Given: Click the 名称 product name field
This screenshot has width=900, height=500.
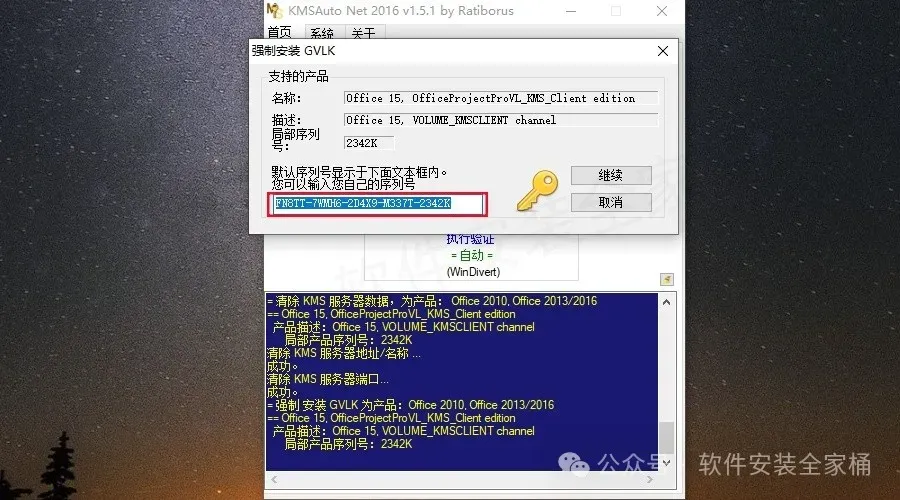Looking at the screenshot, I should tap(501, 98).
